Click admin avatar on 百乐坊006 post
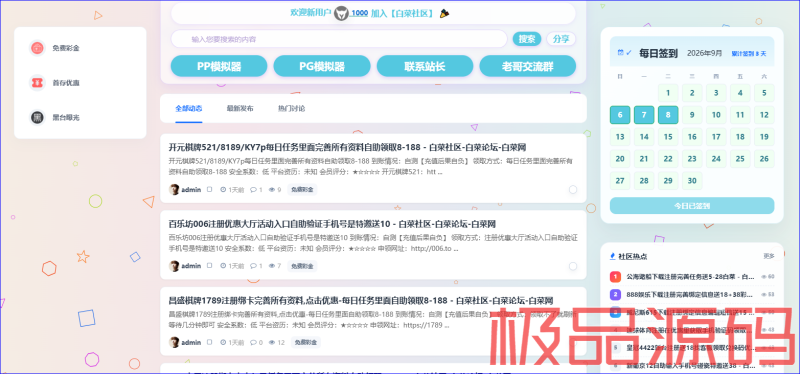Image resolution: width=800 pixels, height=374 pixels. (174, 266)
